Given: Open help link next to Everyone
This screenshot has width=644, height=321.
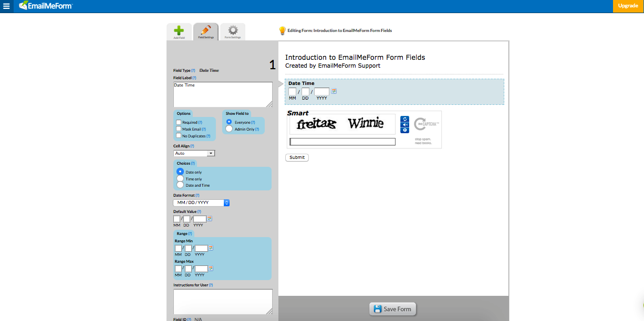Looking at the screenshot, I should click(x=253, y=122).
